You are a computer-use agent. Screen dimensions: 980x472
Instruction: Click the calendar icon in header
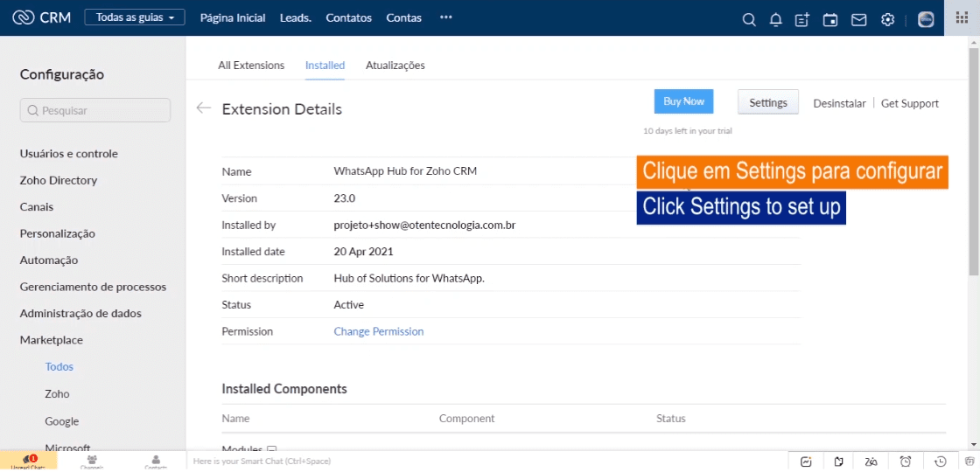[x=830, y=19]
